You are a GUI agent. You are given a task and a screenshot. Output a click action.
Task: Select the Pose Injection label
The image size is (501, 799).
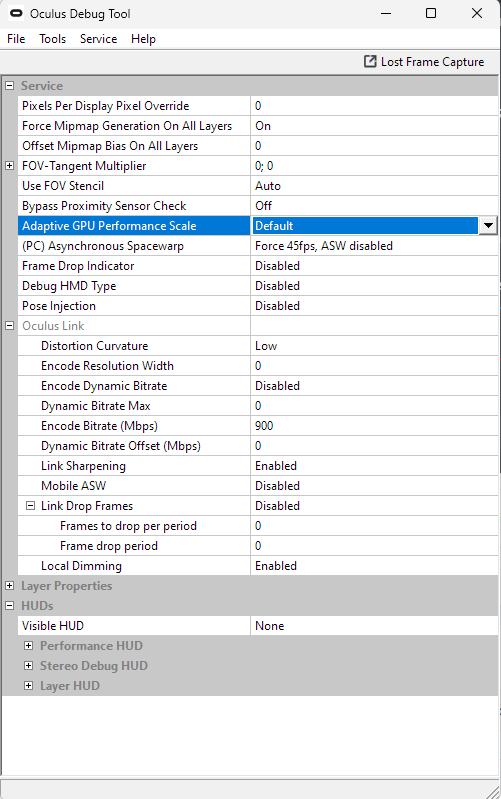pyautogui.click(x=59, y=306)
